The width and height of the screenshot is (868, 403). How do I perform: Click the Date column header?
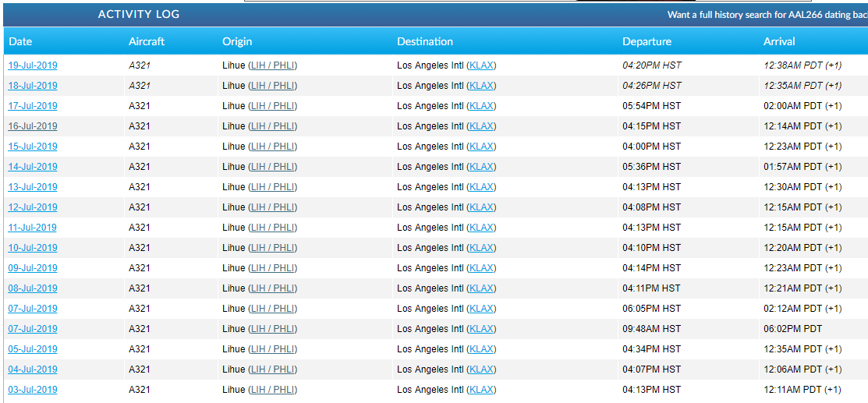tap(21, 41)
